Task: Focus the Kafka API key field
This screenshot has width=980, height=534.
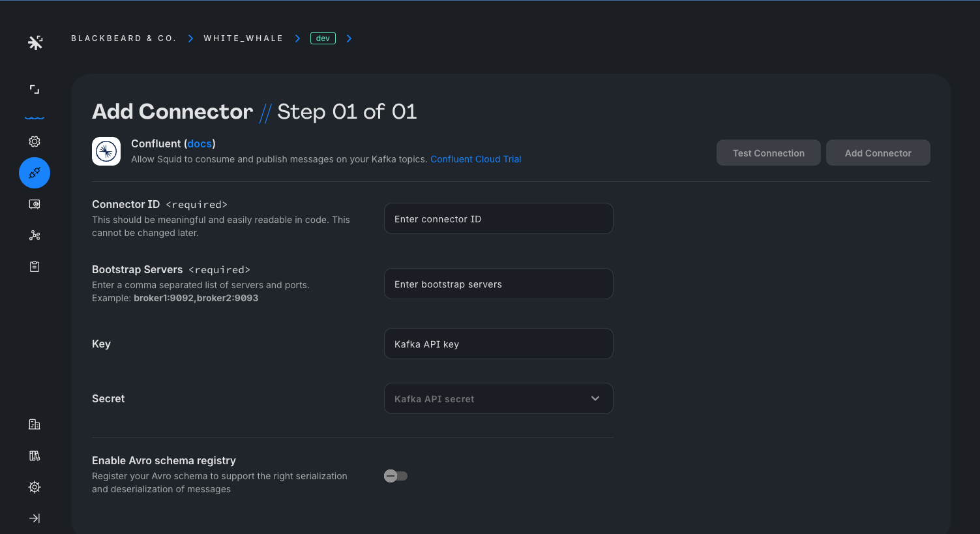Action: coord(499,344)
